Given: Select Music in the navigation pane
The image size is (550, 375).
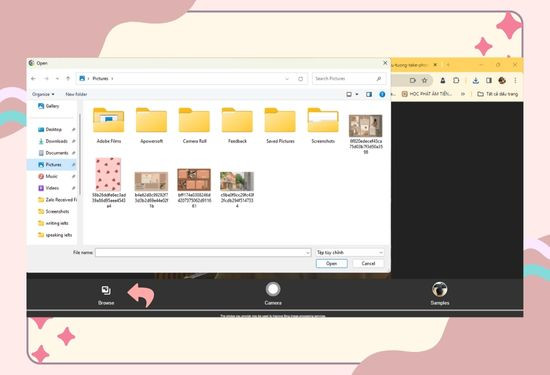Looking at the screenshot, I should [x=53, y=176].
